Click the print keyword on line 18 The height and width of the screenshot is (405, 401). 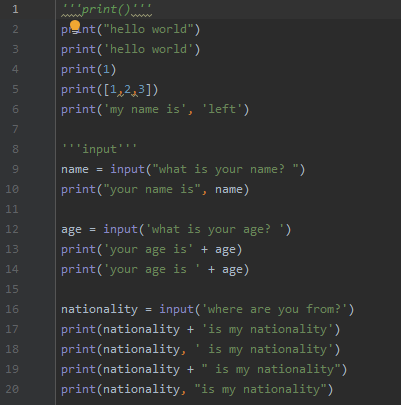pos(78,349)
